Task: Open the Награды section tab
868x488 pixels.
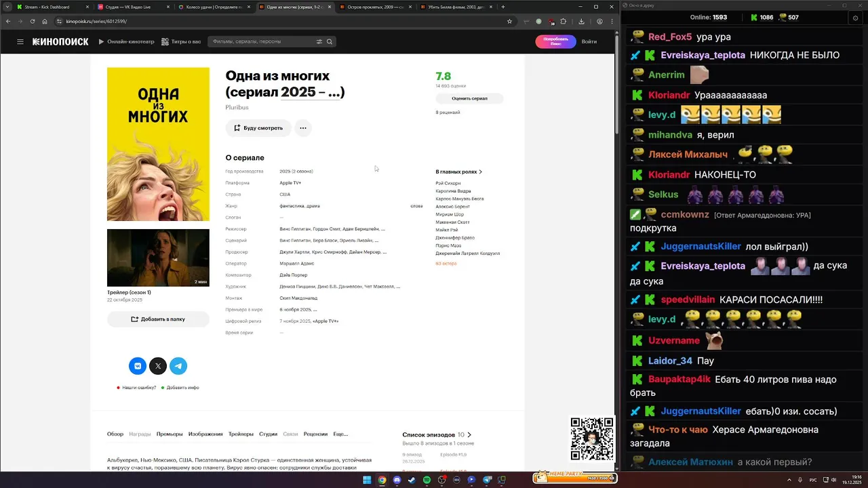Action: click(x=140, y=434)
